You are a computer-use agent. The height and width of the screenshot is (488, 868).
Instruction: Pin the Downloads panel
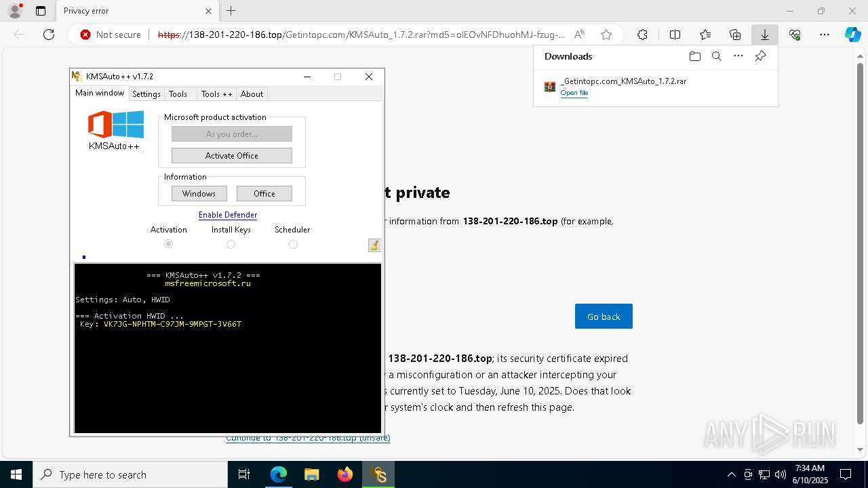760,56
